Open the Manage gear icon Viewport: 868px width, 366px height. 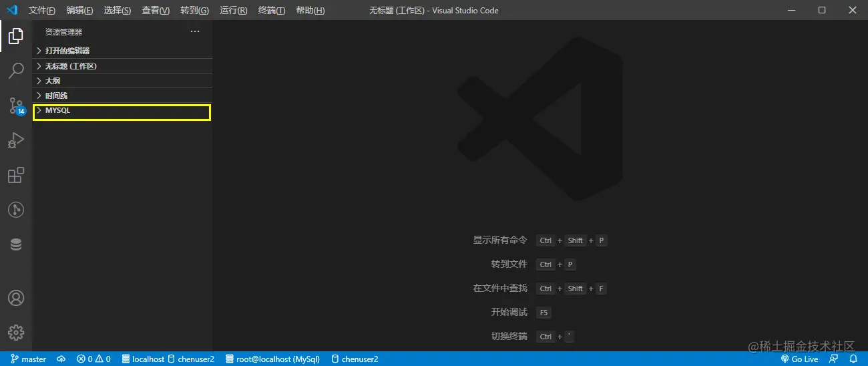coord(16,332)
